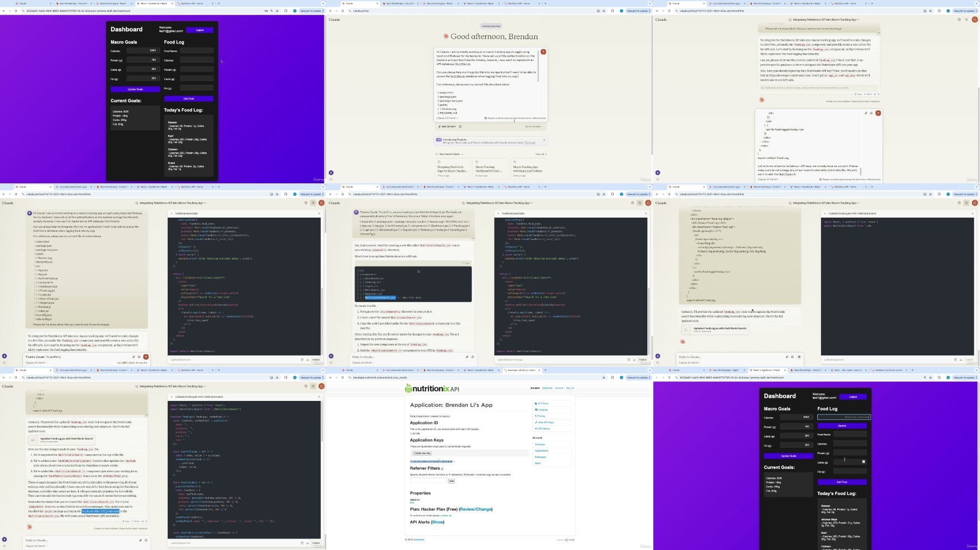This screenshot has height=550, width=980.
Task: Open the 'Macro Tracking Dashboard for User' chat card
Action: (491, 170)
